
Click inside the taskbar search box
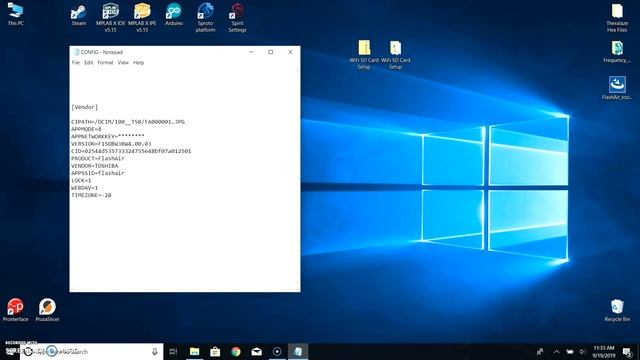[x=92, y=351]
